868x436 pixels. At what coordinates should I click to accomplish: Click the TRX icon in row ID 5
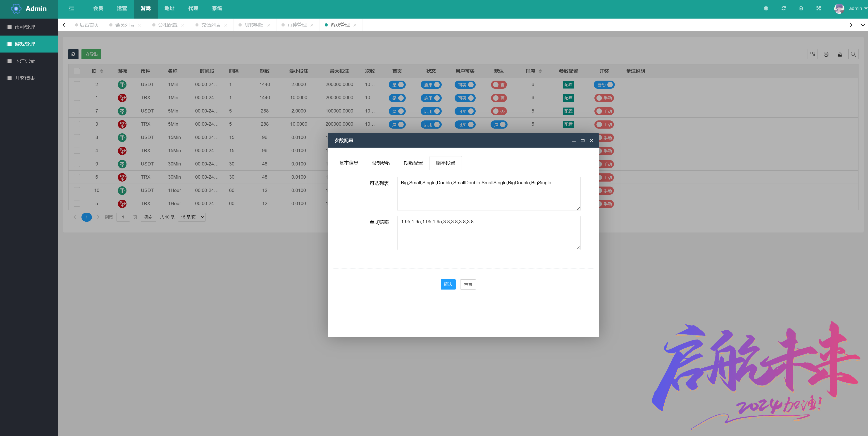(x=122, y=204)
